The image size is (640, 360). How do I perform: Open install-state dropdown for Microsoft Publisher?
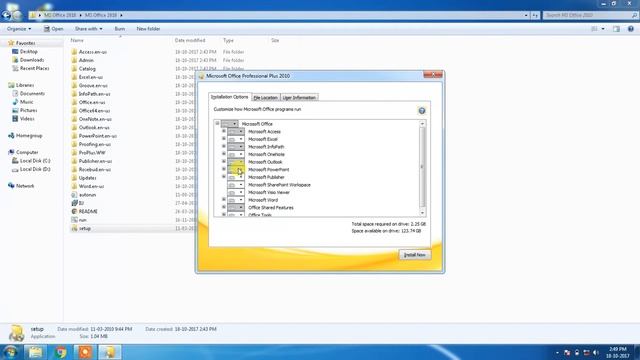pos(236,177)
